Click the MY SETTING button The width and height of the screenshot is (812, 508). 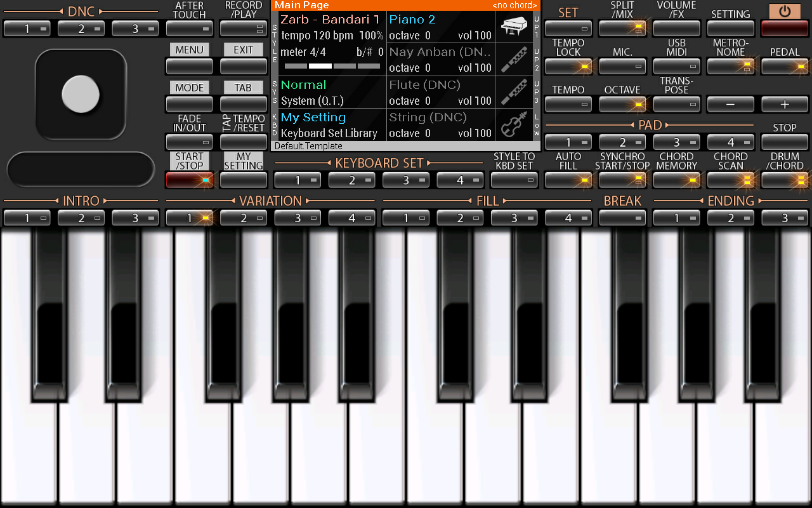244,180
